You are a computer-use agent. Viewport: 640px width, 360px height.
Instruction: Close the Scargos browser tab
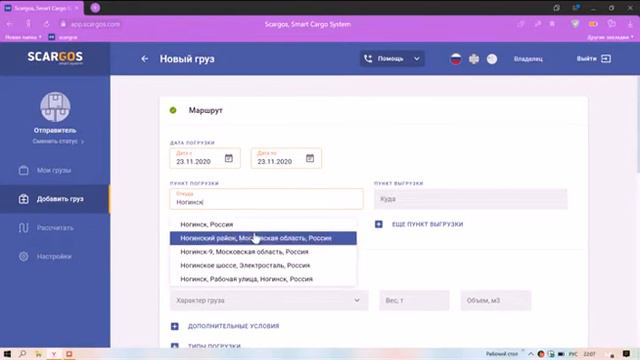(76, 8)
